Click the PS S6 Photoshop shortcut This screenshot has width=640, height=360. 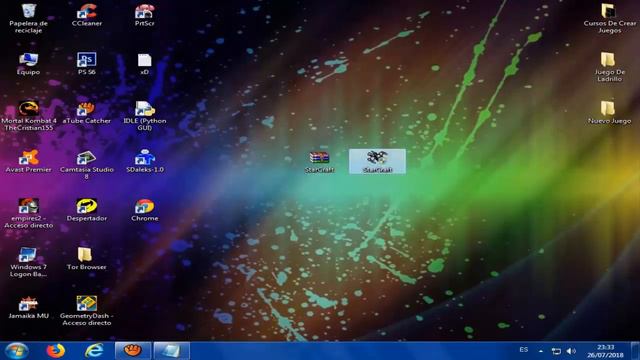[x=87, y=64]
